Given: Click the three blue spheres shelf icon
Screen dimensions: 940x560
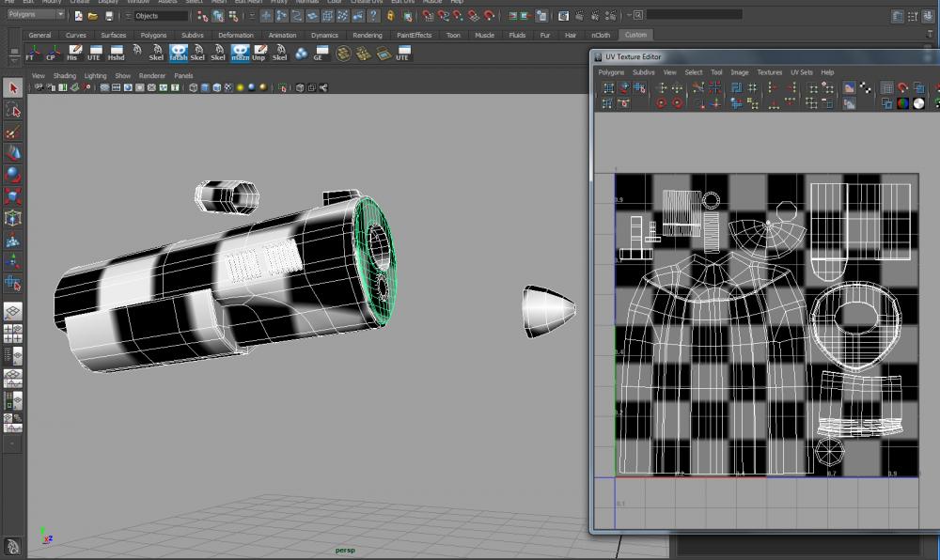Looking at the screenshot, I should click(x=301, y=54).
